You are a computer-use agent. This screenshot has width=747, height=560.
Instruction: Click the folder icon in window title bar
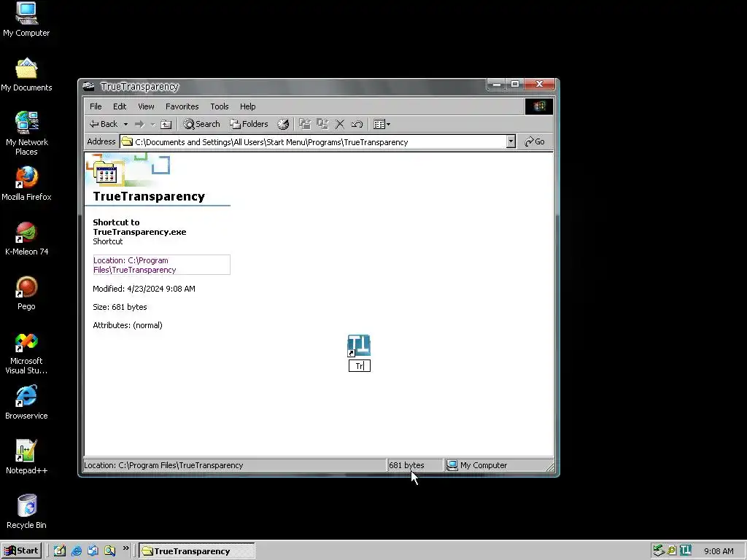pyautogui.click(x=88, y=86)
